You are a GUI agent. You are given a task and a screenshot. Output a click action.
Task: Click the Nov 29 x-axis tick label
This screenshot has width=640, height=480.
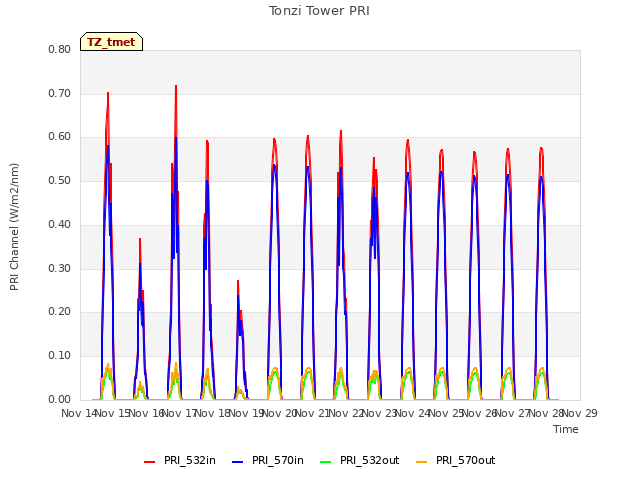pos(580,413)
